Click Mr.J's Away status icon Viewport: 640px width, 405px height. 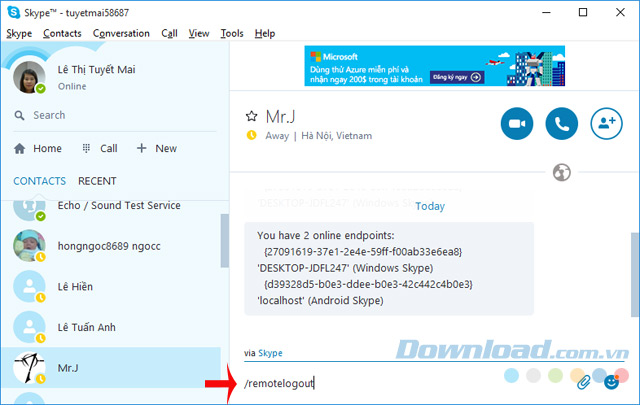click(x=251, y=135)
